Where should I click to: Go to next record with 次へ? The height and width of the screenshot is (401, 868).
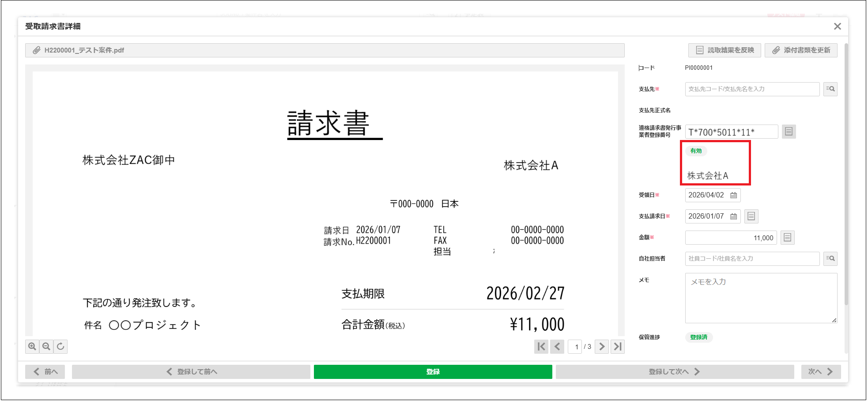click(821, 372)
